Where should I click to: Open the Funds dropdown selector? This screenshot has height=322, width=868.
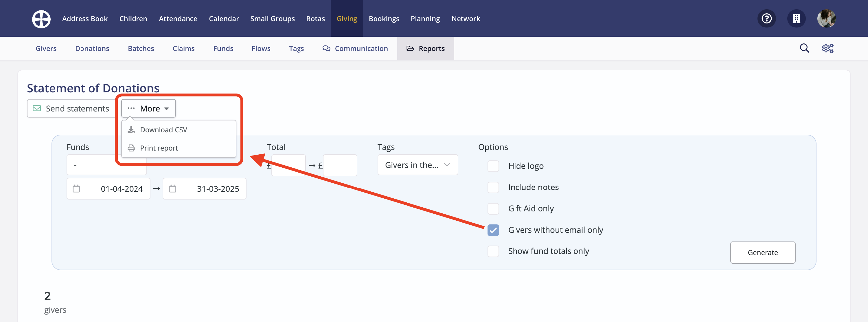point(91,165)
